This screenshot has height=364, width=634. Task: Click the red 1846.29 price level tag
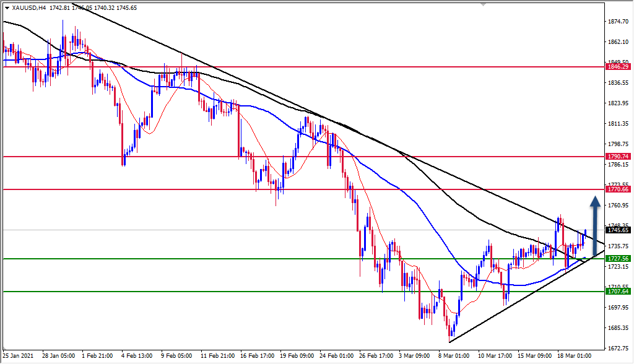pyautogui.click(x=619, y=67)
